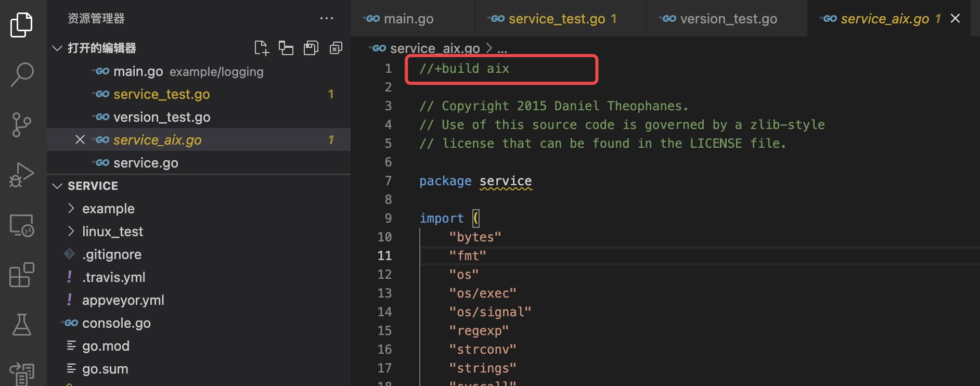Open console.go in the file tree

[x=199, y=323]
